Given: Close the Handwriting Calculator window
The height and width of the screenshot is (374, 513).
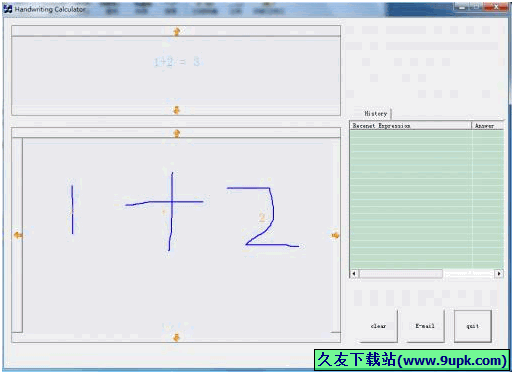Looking at the screenshot, I should (495, 7).
